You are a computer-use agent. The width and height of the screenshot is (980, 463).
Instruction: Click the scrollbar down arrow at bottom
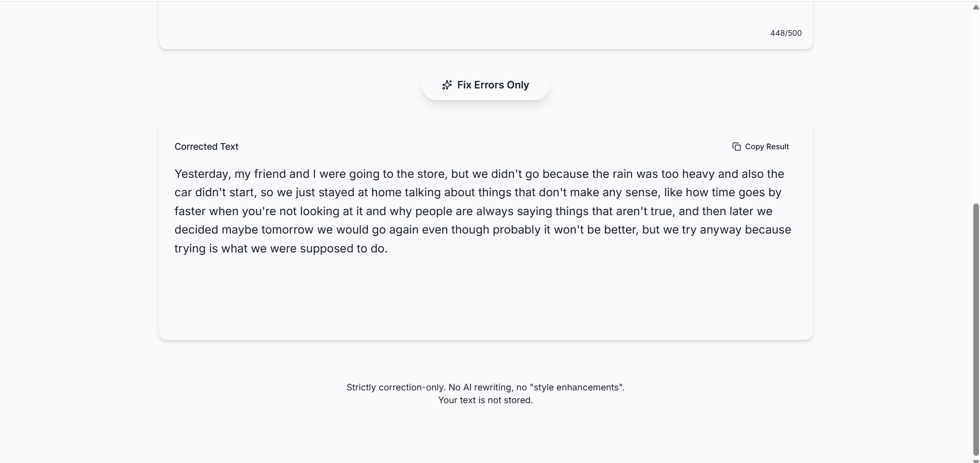975,460
